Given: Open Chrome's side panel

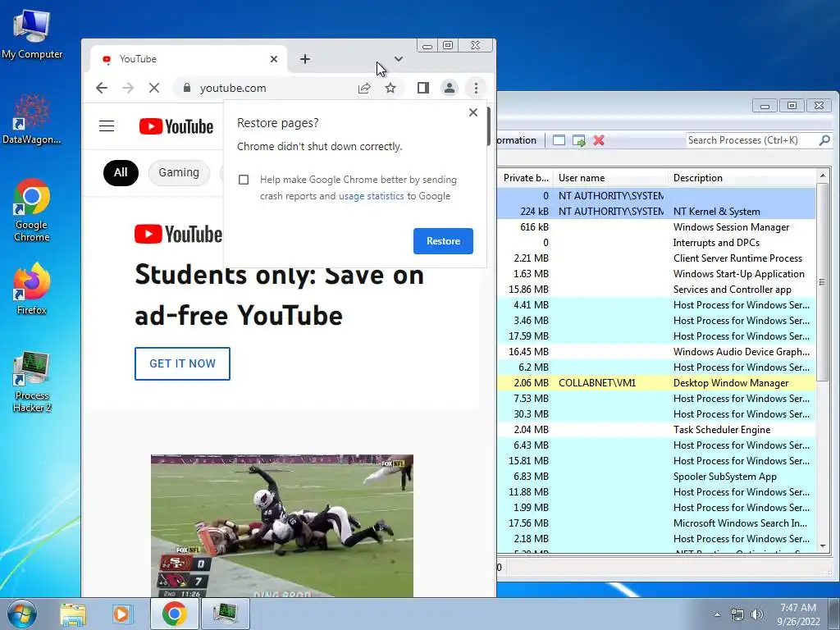Looking at the screenshot, I should [423, 88].
